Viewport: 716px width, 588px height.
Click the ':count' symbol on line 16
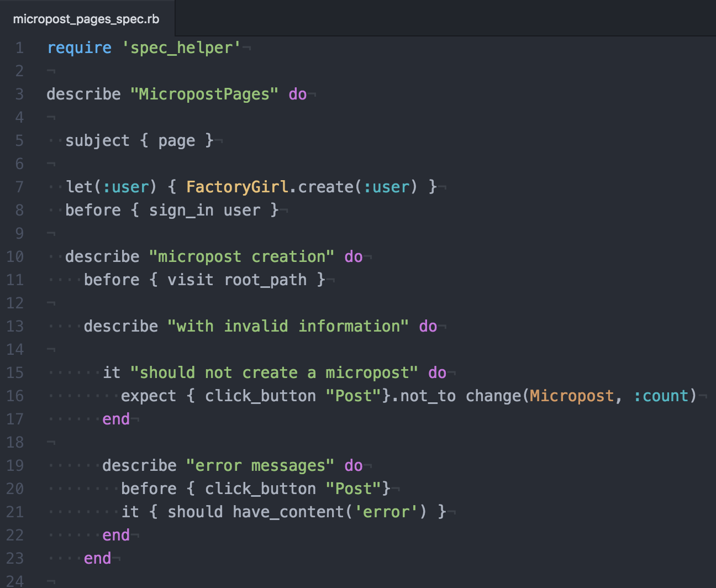[x=661, y=396]
